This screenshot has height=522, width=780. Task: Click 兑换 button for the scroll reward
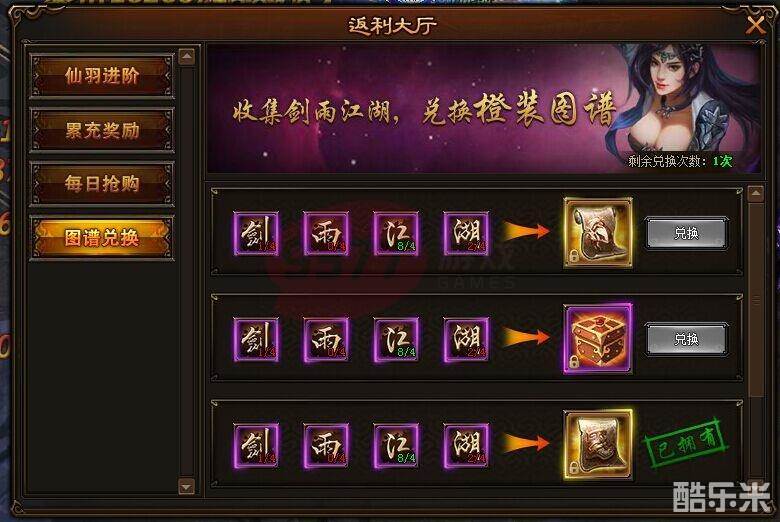pos(686,233)
